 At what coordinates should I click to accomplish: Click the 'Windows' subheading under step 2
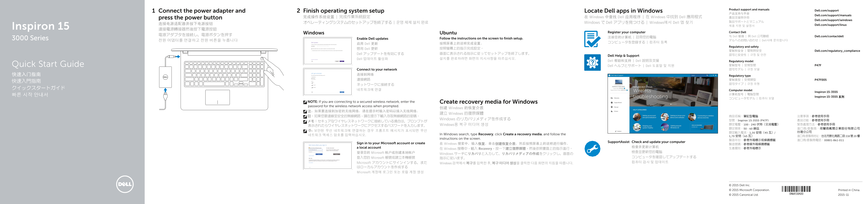tap(314, 33)
